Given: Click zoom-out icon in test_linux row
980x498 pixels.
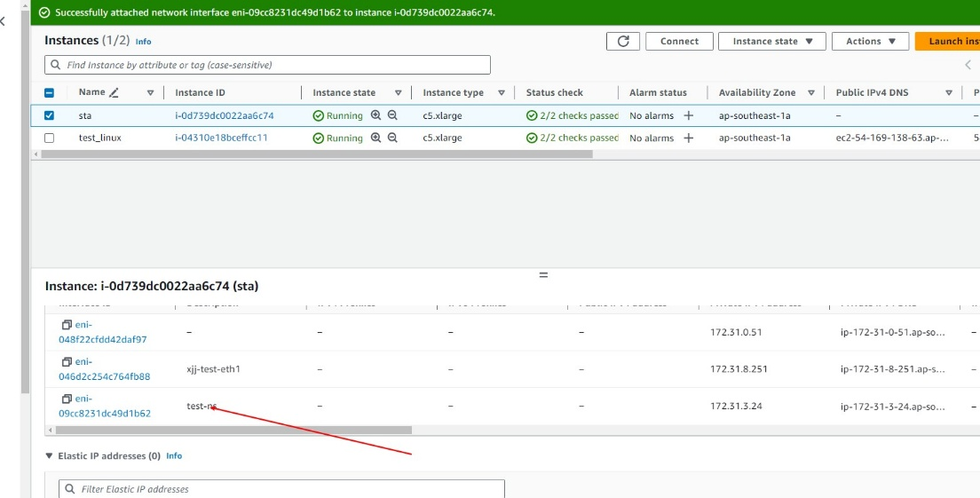Looking at the screenshot, I should (392, 138).
